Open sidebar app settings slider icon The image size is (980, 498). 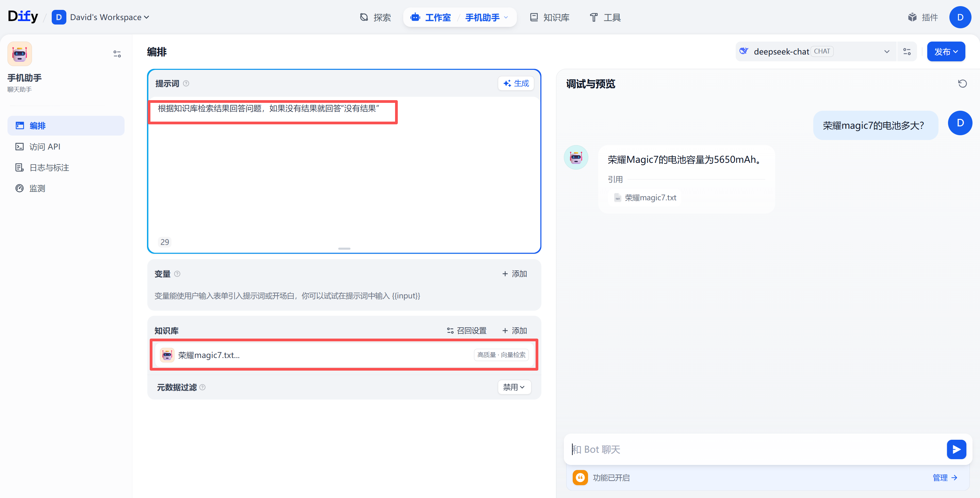(117, 54)
